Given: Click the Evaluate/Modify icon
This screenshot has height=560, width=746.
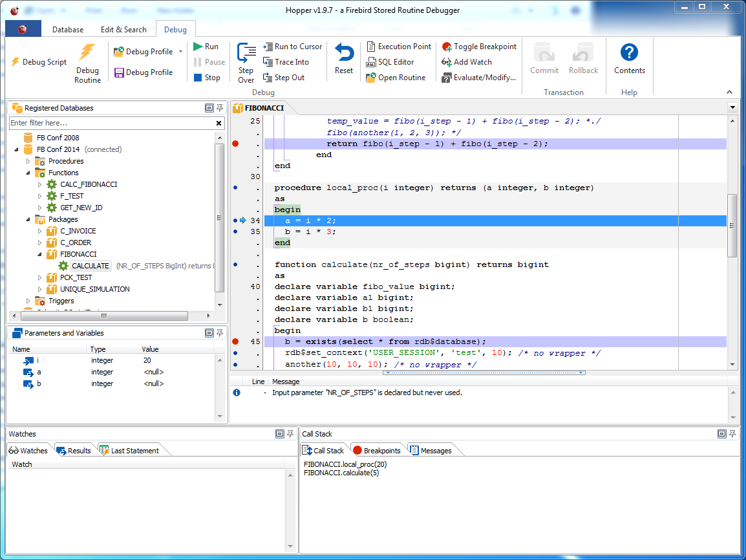Looking at the screenshot, I should pyautogui.click(x=447, y=77).
